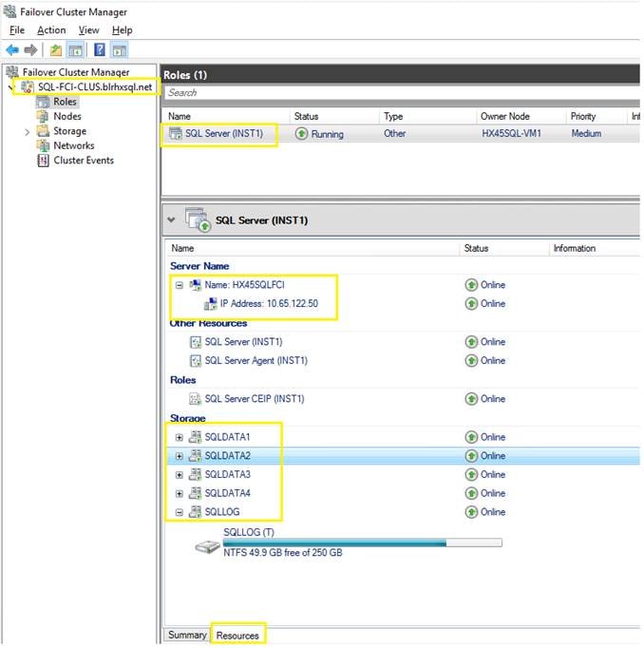Click the SQLLOG (T) disk usage bar
The height and width of the screenshot is (648, 644).
tap(362, 543)
